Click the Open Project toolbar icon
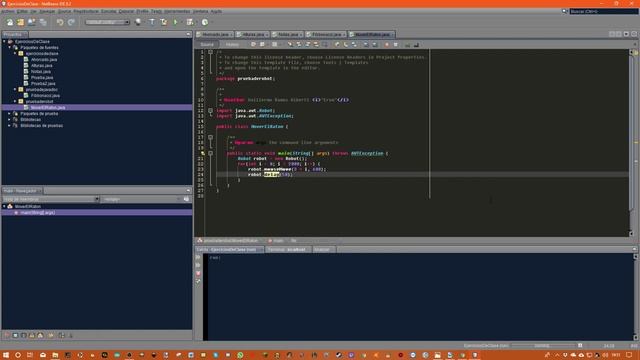Image resolution: width=640 pixels, height=360 pixels. 31,22
